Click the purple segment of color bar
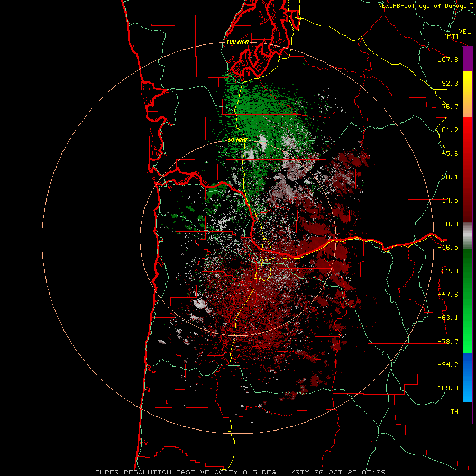Screen dimensions: 476x476 (x=467, y=59)
